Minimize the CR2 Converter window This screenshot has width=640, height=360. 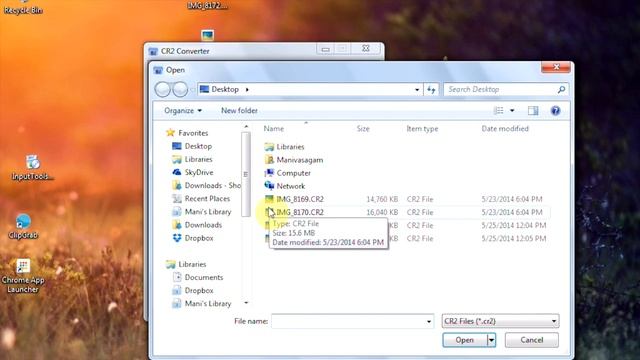click(325, 49)
